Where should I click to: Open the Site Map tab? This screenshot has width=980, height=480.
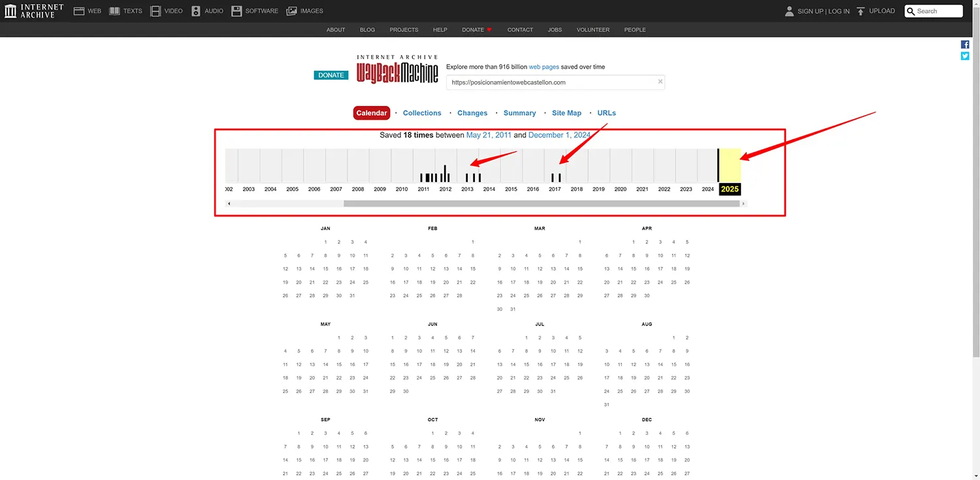[566, 112]
